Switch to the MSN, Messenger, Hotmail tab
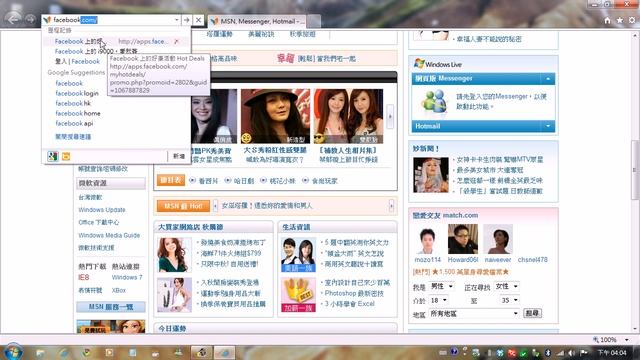This screenshot has width=640, height=360. coord(258,21)
